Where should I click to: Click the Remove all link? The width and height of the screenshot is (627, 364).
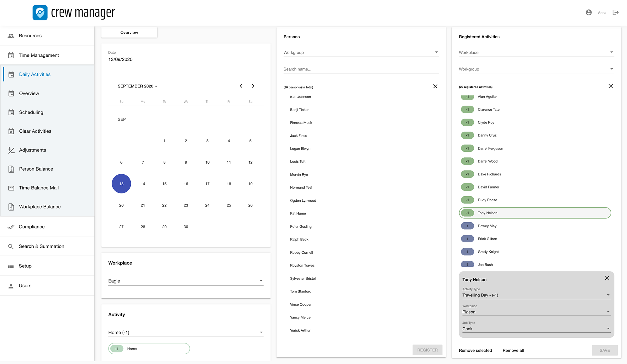coord(513,351)
